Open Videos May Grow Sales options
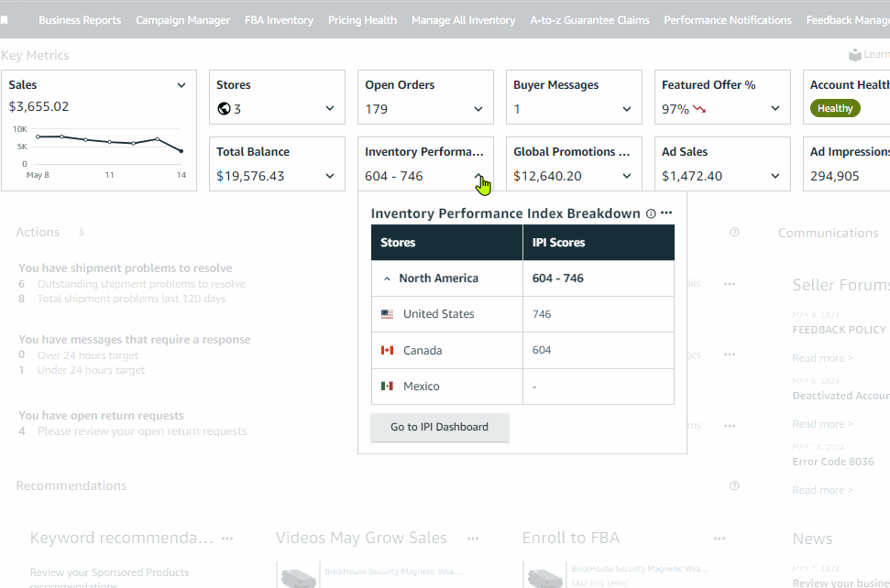Screen dimensions: 890x588 coord(473,539)
